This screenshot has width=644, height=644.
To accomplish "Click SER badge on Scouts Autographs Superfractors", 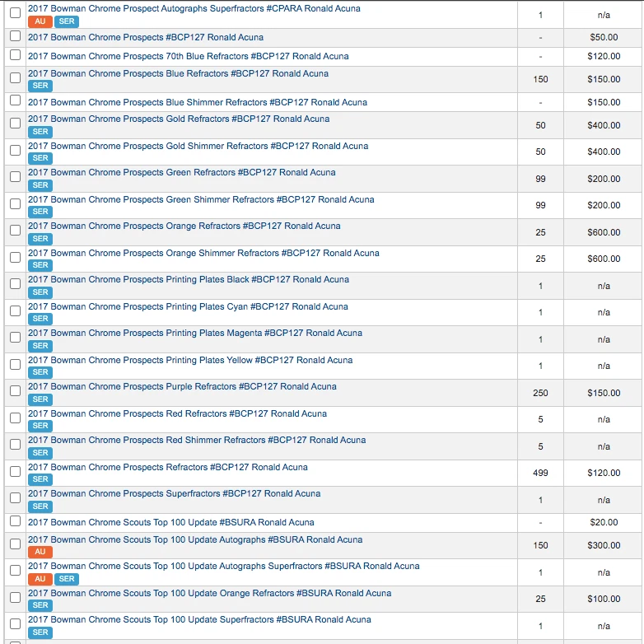I will [67, 579].
